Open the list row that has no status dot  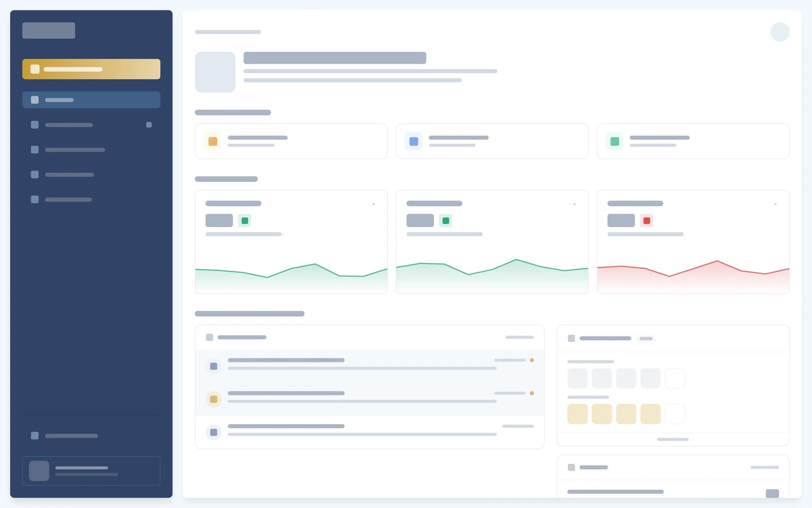(369, 432)
